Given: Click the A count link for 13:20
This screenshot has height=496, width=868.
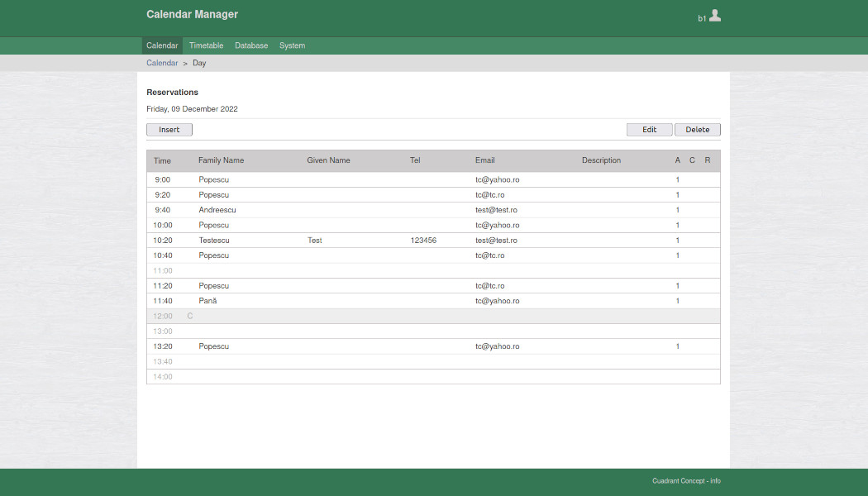Looking at the screenshot, I should [x=678, y=346].
